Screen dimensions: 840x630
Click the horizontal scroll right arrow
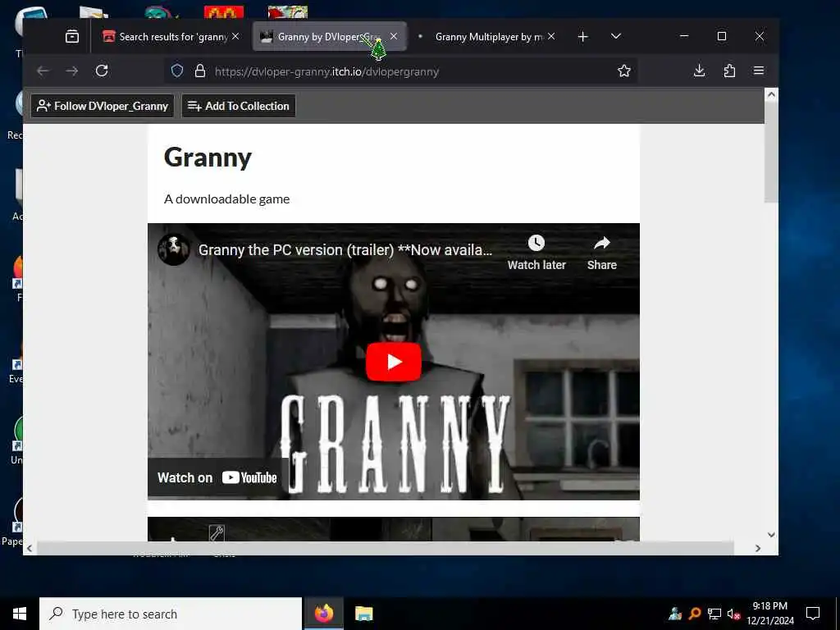coord(757,548)
